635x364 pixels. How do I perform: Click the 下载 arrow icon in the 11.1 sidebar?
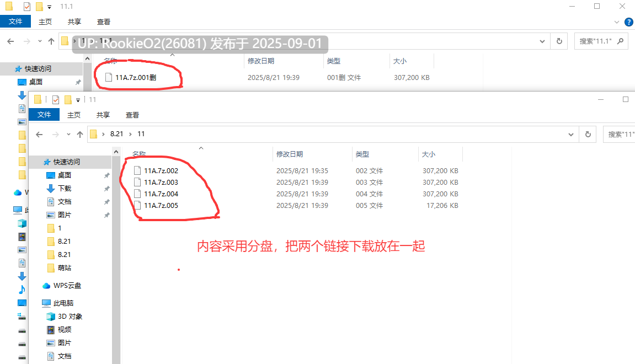click(x=22, y=95)
